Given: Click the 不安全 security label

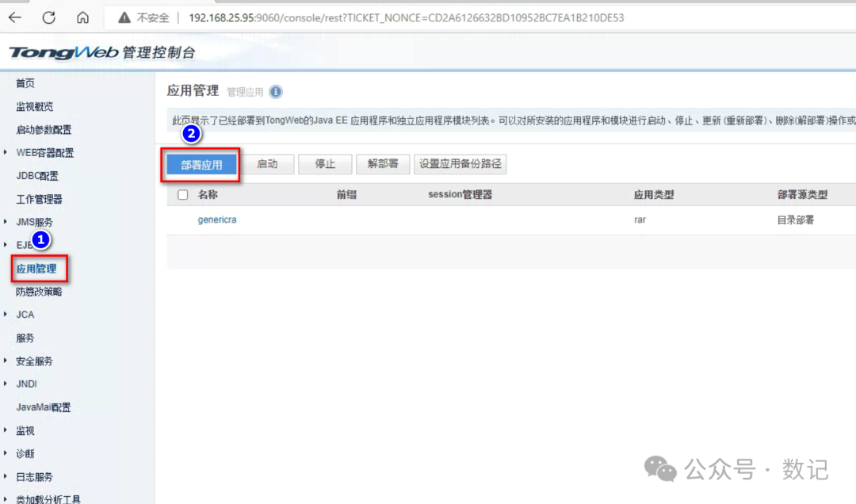Looking at the screenshot, I should pos(153,18).
